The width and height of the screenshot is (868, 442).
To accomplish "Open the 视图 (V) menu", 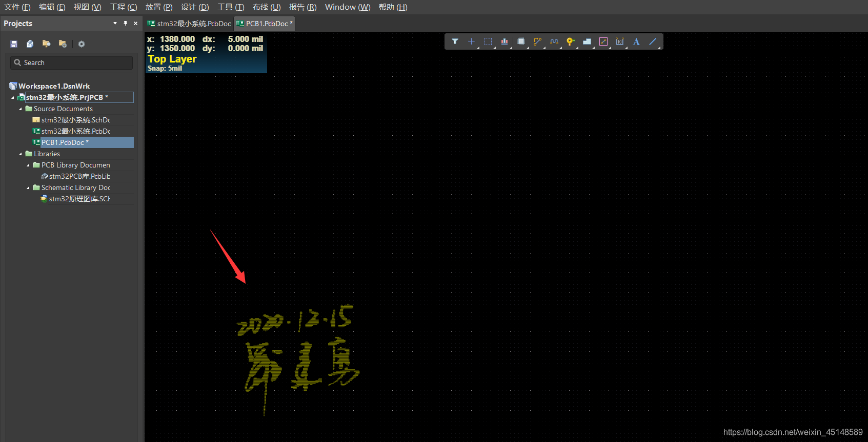I will point(88,7).
